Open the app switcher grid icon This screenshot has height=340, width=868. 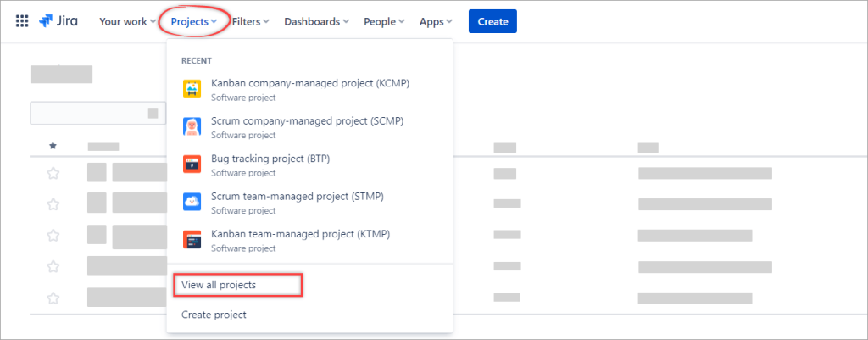pos(21,21)
